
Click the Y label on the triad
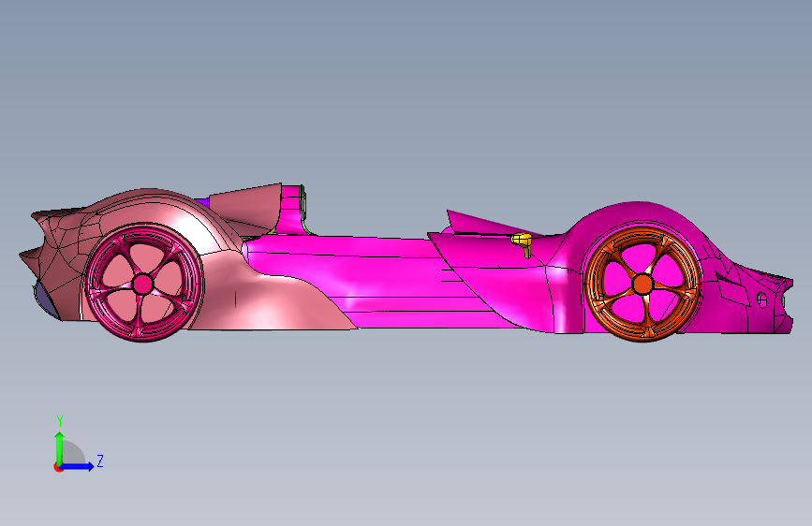60,421
